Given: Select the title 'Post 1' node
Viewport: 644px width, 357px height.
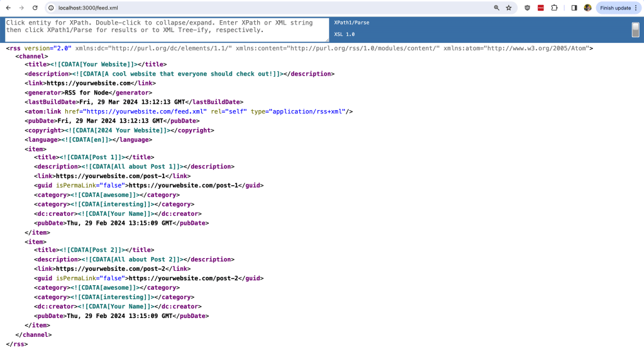Looking at the screenshot, I should (94, 157).
